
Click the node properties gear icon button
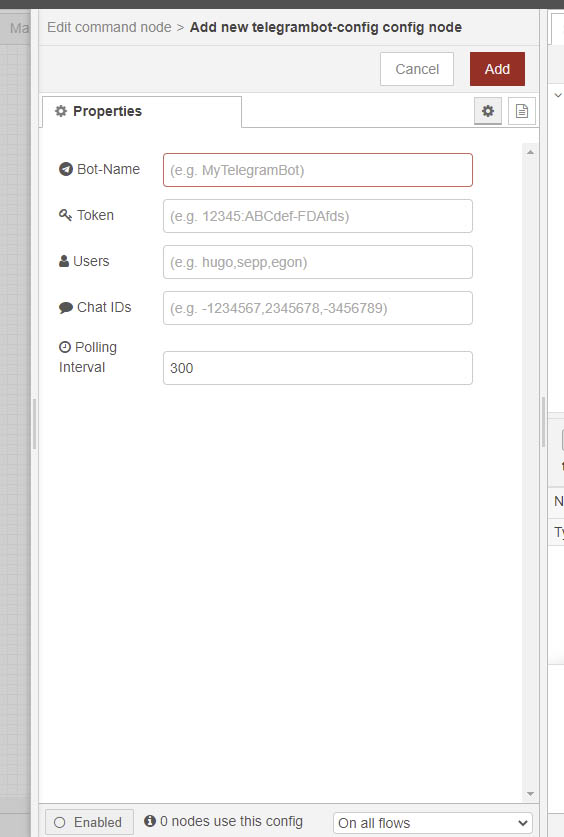click(488, 111)
